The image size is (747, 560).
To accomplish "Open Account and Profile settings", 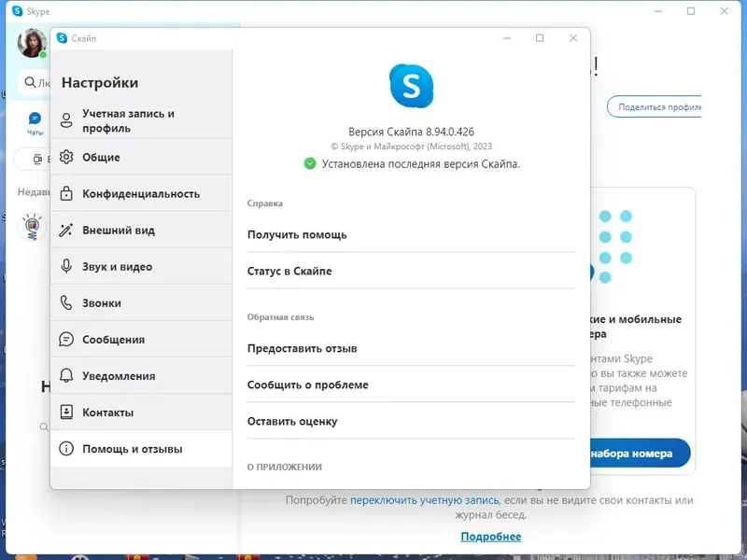I will pyautogui.click(x=65, y=119).
